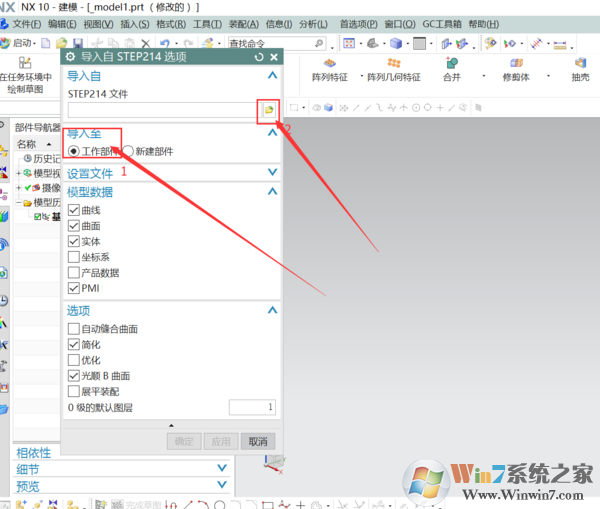Collapse the 模型数据 section
The width and height of the screenshot is (600, 509).
coord(272,192)
